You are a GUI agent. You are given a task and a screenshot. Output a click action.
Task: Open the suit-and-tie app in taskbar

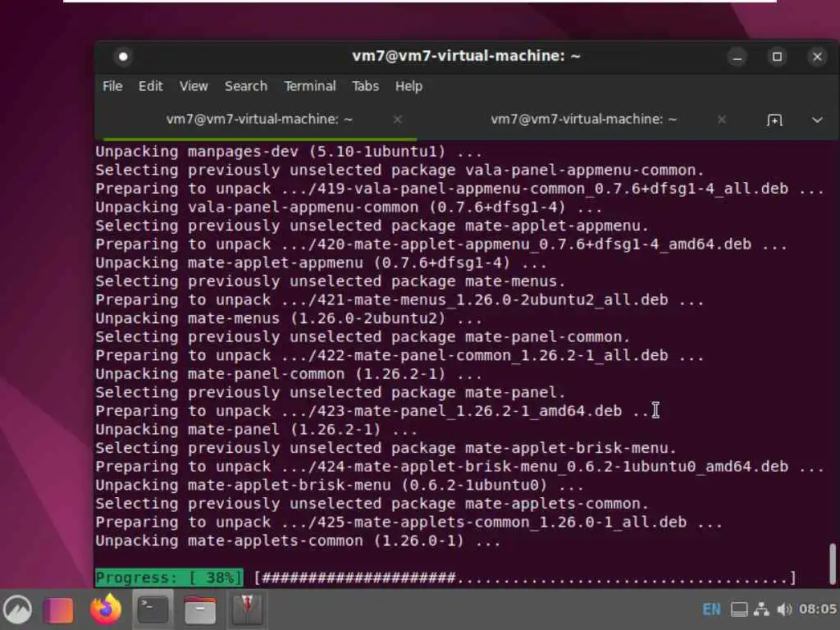coord(247,609)
